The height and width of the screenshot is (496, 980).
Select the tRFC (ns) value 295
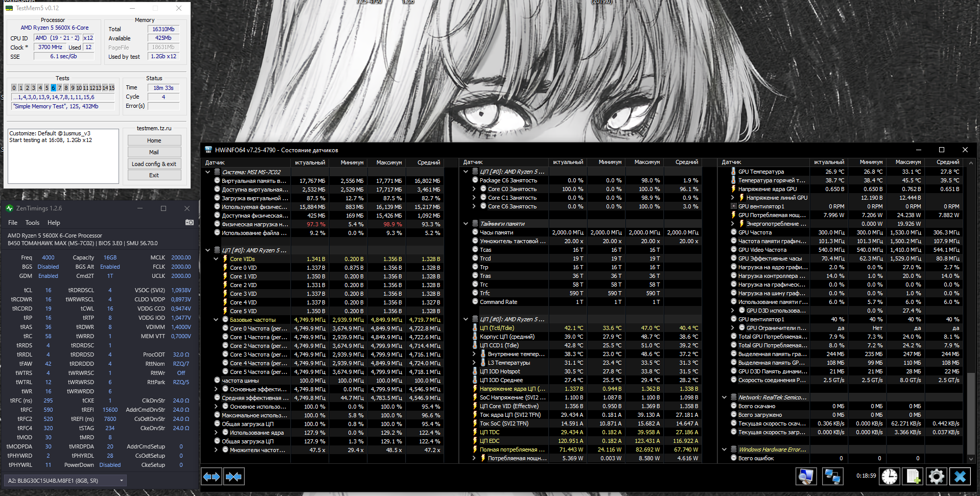click(x=48, y=400)
